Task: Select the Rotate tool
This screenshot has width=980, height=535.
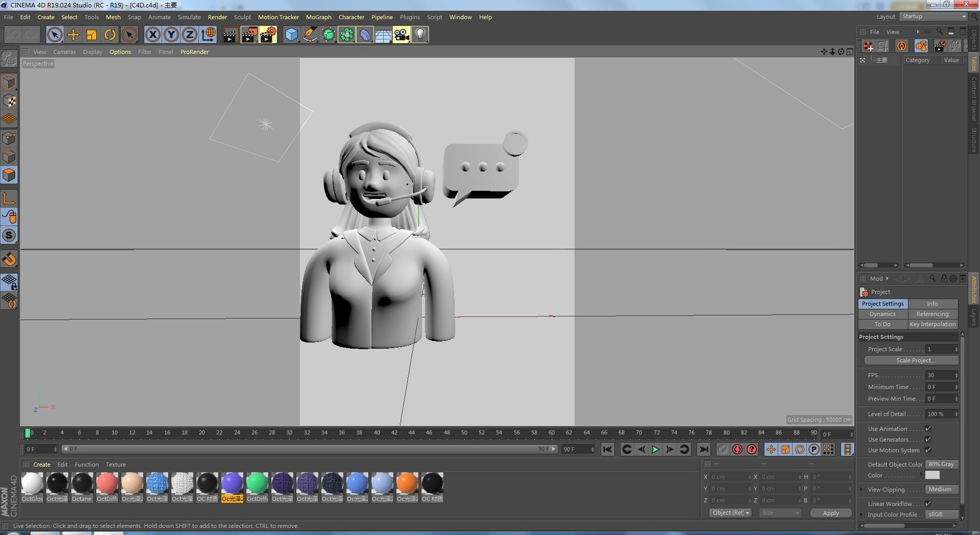Action: [x=110, y=35]
